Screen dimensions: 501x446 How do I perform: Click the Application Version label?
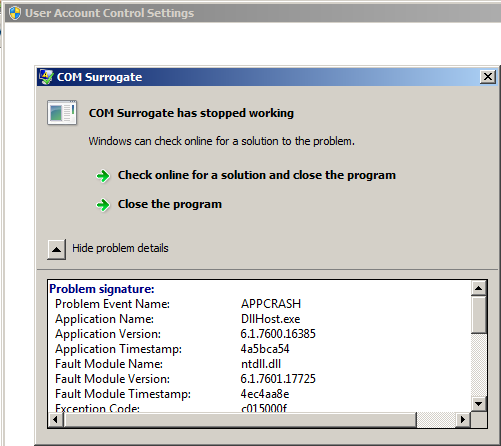pyautogui.click(x=108, y=334)
